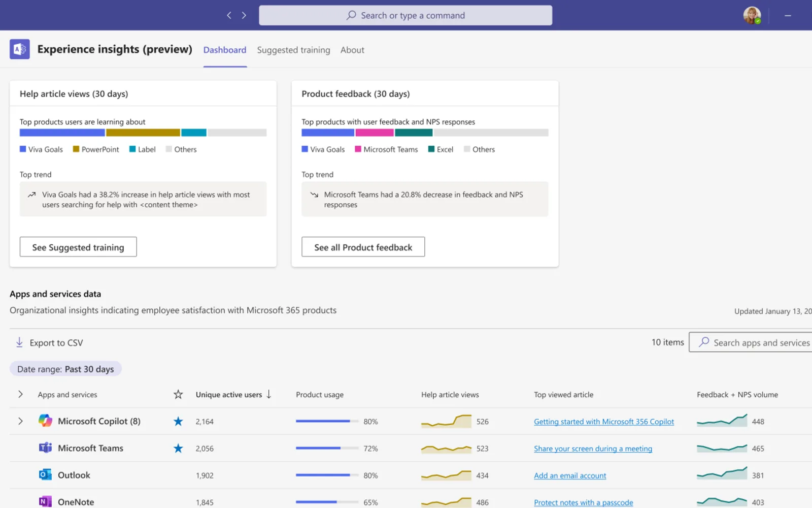Click the Product usage column header
This screenshot has width=812, height=508.
(320, 395)
